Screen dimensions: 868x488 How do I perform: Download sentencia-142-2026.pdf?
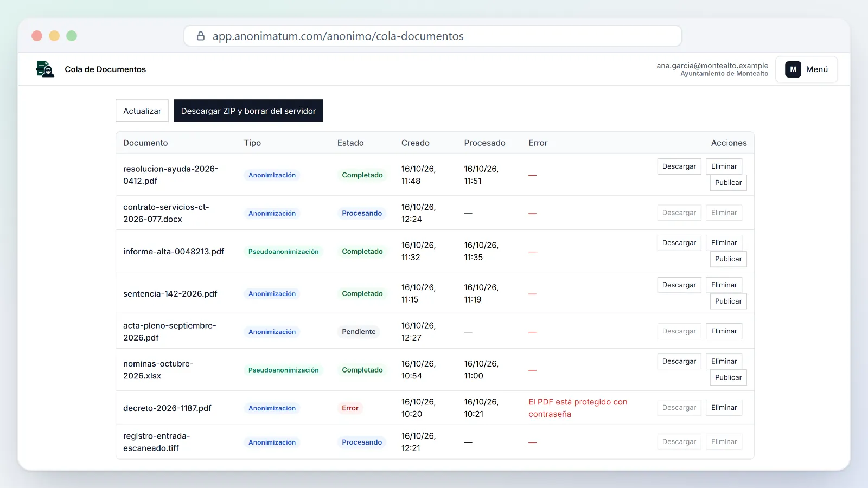679,285
